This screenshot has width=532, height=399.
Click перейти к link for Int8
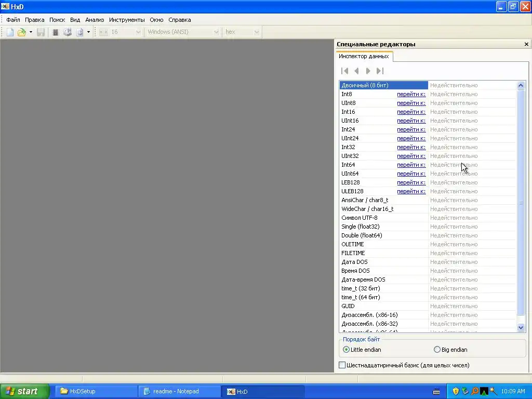point(411,95)
